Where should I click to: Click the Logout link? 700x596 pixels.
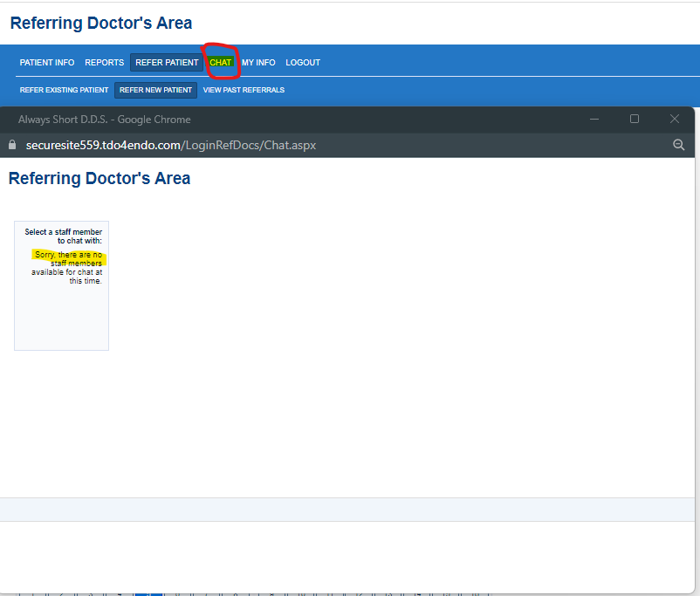pyautogui.click(x=303, y=63)
